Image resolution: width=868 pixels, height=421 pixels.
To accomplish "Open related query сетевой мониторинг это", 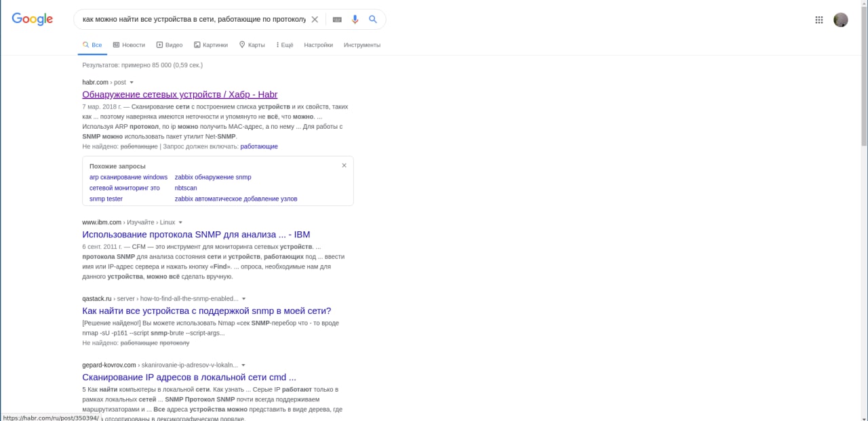I will tap(125, 188).
